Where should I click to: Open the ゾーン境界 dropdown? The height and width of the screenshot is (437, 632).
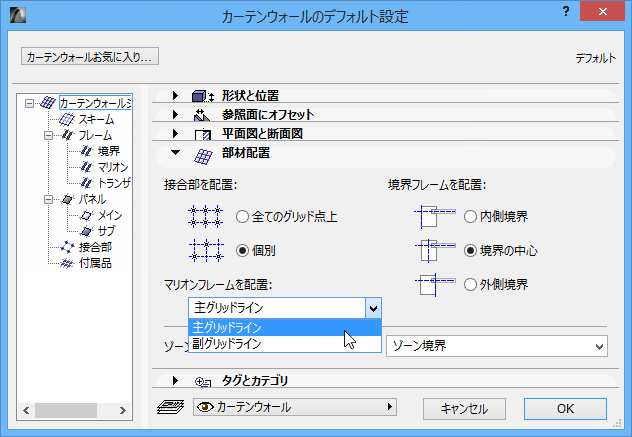coord(497,346)
